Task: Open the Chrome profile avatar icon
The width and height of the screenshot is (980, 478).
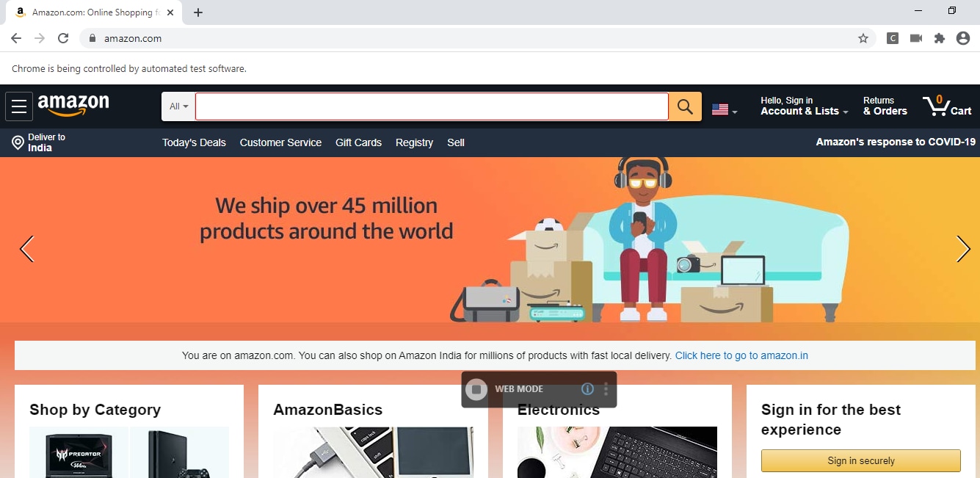Action: 963,38
